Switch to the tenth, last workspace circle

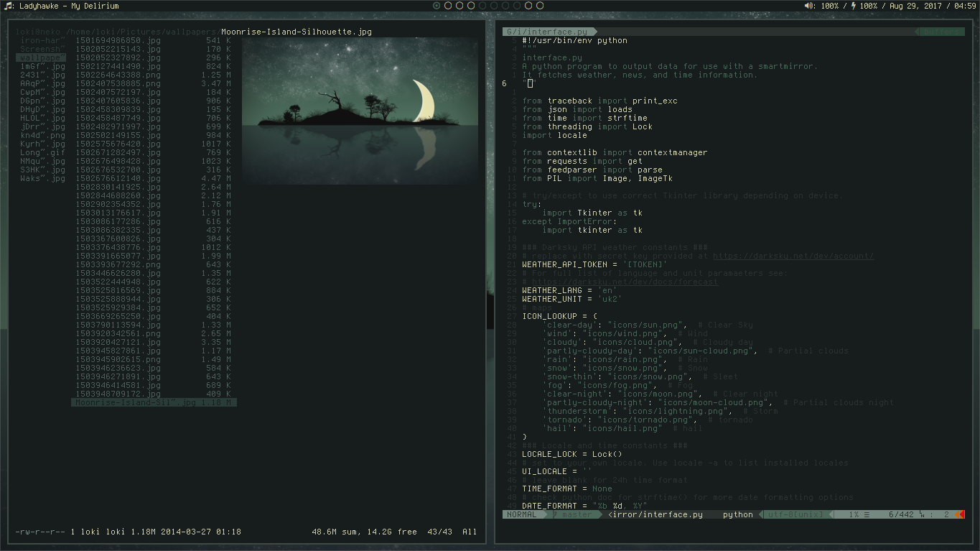click(540, 6)
